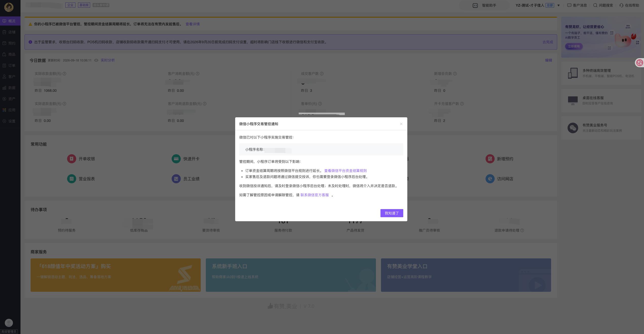Image resolution: width=644 pixels, height=334 pixels.
Task: Click the 我知道了 button in the dialog
Action: (392, 213)
